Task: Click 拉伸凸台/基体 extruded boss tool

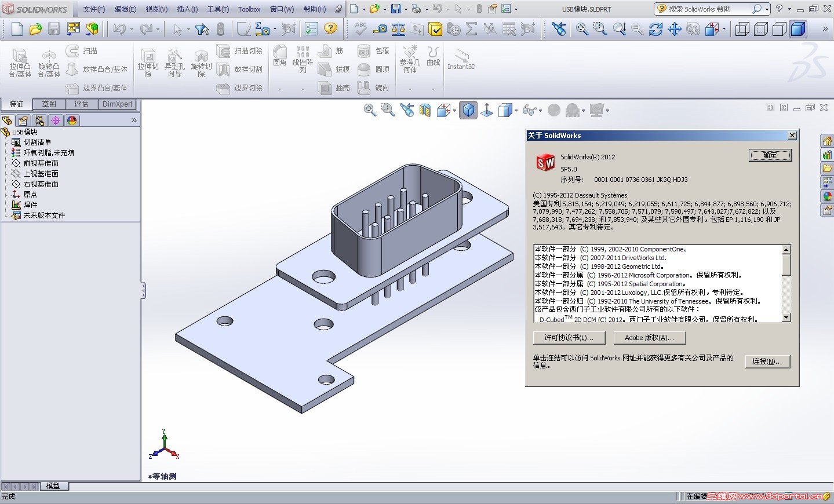Action: click(20, 62)
